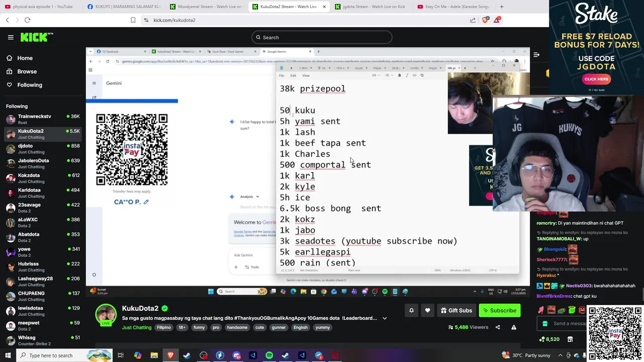Open Discord from the taskbar
This screenshot has width=644, height=362.
(x=236, y=355)
